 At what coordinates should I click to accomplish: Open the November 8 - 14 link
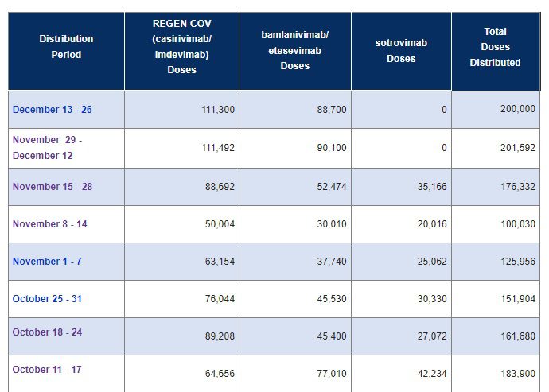(x=49, y=224)
